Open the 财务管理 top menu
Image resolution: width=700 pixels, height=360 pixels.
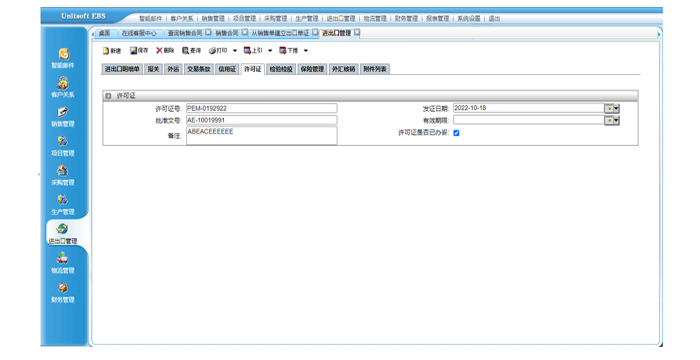coord(406,18)
